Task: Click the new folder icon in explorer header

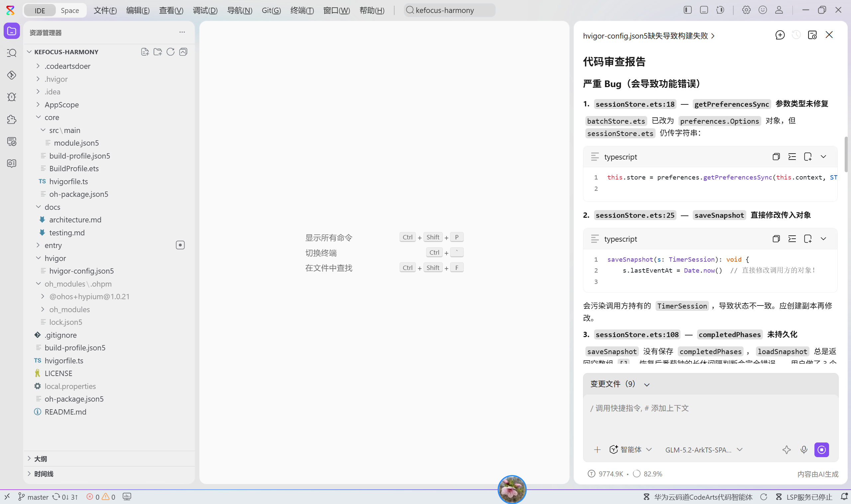Action: point(158,52)
